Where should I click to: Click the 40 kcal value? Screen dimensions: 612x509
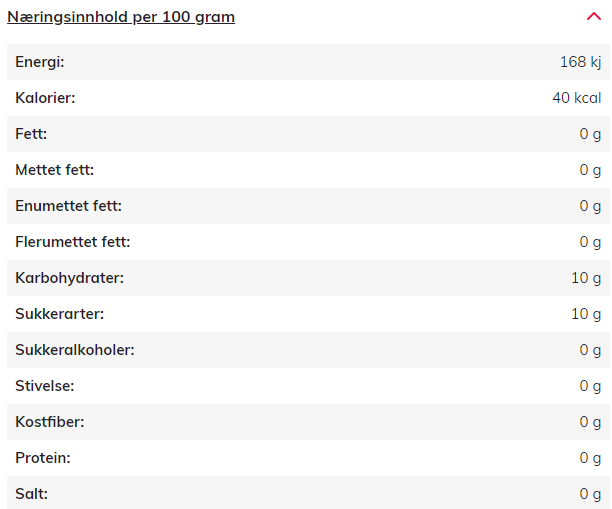(576, 98)
